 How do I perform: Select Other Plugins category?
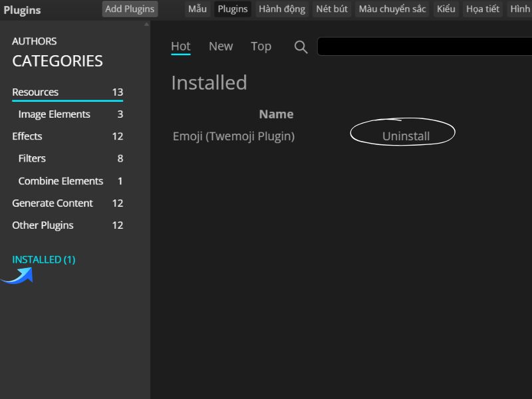point(68,225)
